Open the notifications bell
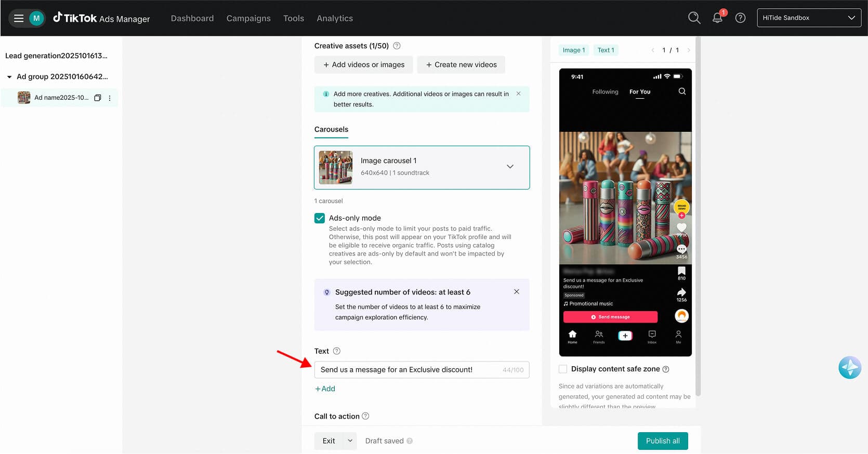This screenshot has height=454, width=868. [x=717, y=18]
